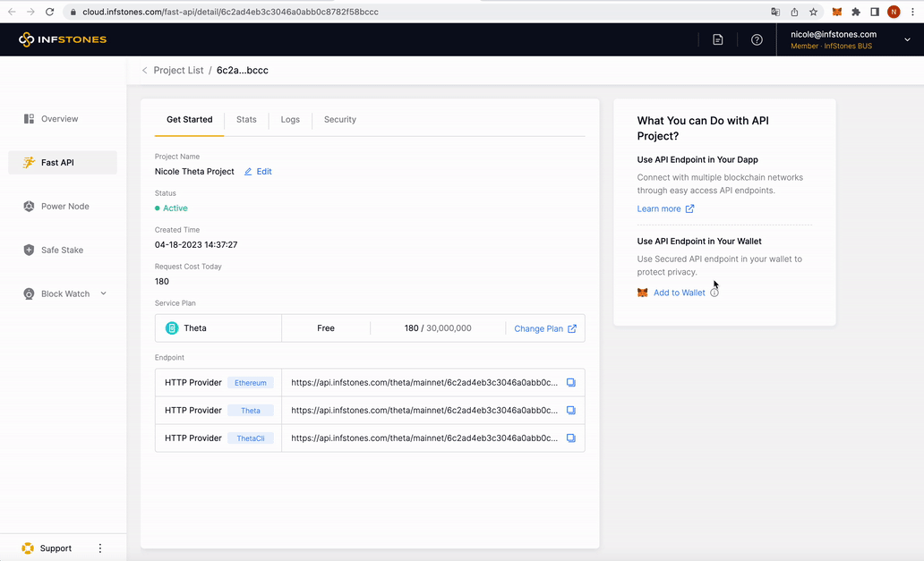Open the three-dot menu next to Support

point(100,548)
